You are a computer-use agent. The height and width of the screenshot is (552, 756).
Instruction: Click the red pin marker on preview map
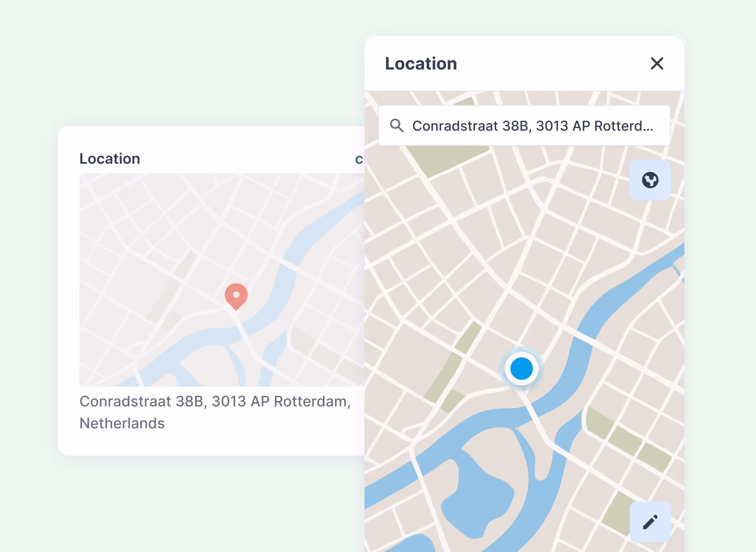(x=236, y=295)
